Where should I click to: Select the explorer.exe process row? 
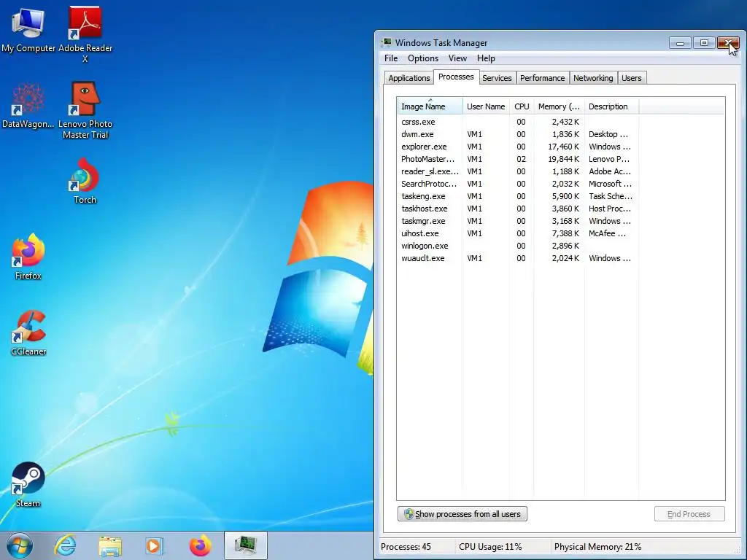point(518,147)
